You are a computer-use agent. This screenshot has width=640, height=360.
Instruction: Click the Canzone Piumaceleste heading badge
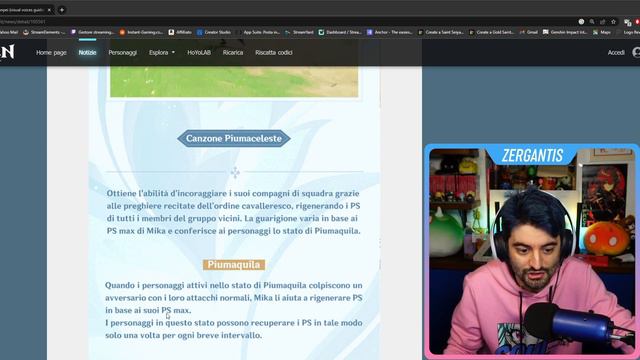pos(234,138)
